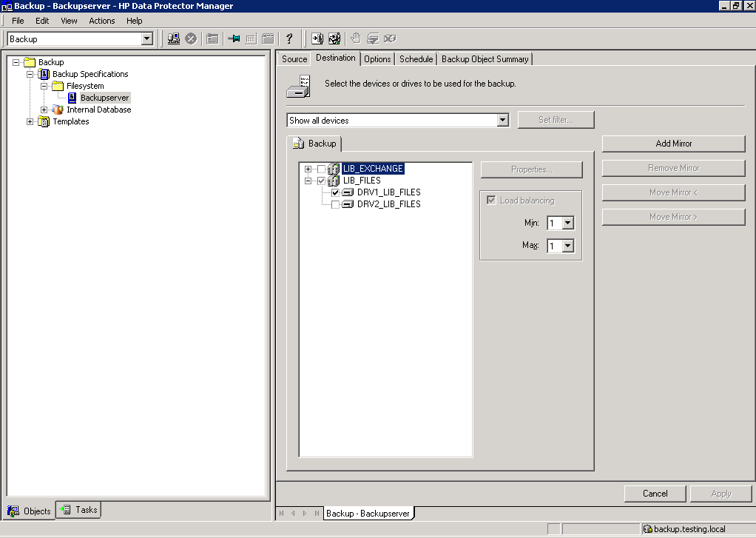This screenshot has width=756, height=538.
Task: Click the Internal Database icon in tree
Action: (58, 110)
